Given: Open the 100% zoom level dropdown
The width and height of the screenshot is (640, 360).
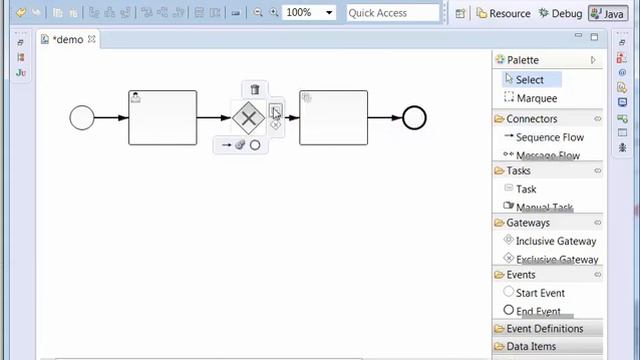Looking at the screenshot, I should (329, 13).
